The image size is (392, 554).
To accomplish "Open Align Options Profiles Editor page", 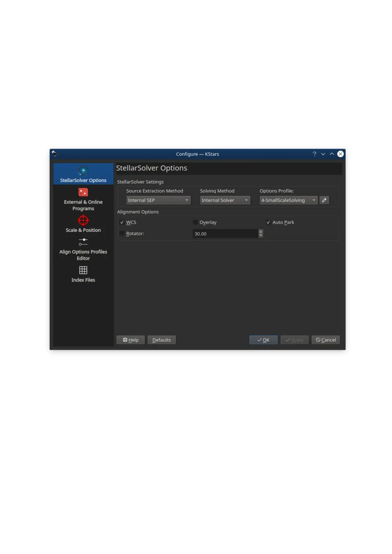I will click(x=83, y=249).
